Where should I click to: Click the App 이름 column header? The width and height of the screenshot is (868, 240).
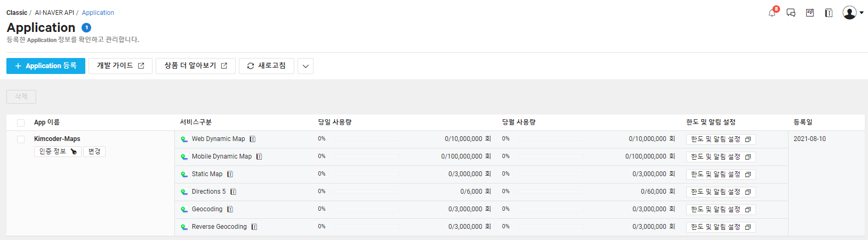47,122
